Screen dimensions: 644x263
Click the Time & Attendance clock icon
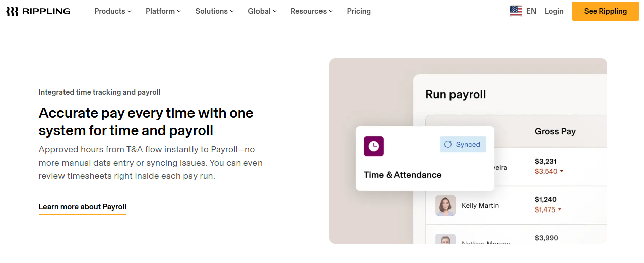click(x=374, y=146)
